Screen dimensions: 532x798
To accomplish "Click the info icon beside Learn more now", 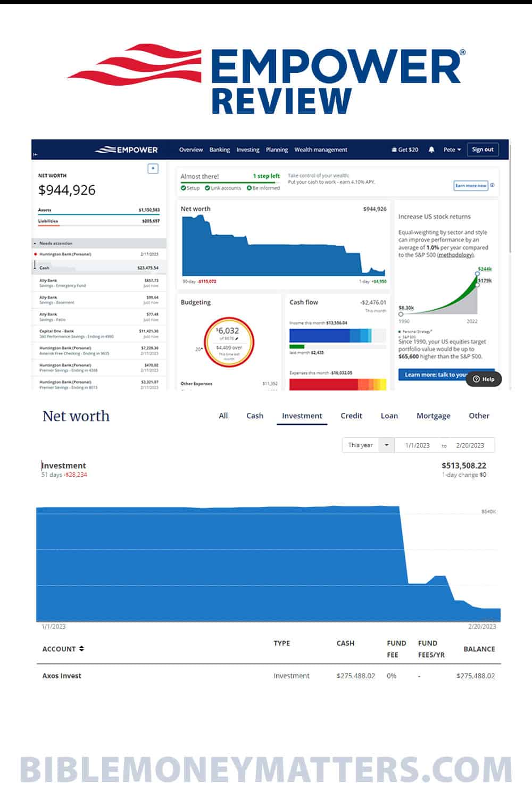I will [492, 186].
